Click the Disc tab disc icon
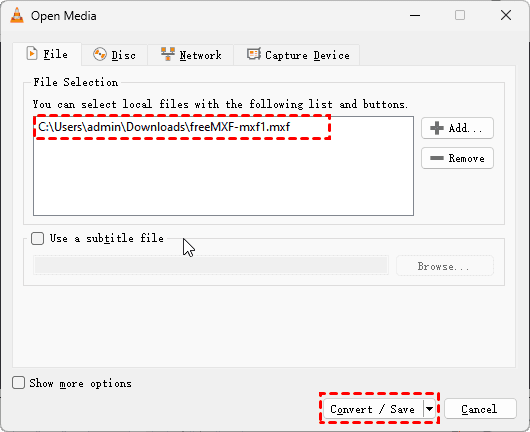The width and height of the screenshot is (530, 432). (100, 54)
